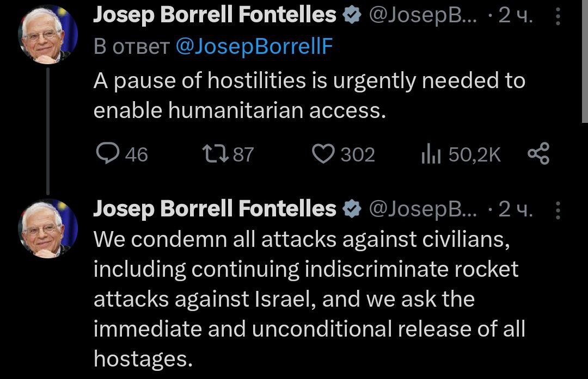This screenshot has height=379, width=588.
Task: Open the first tweet's three-dot menu
Action: tap(557, 17)
